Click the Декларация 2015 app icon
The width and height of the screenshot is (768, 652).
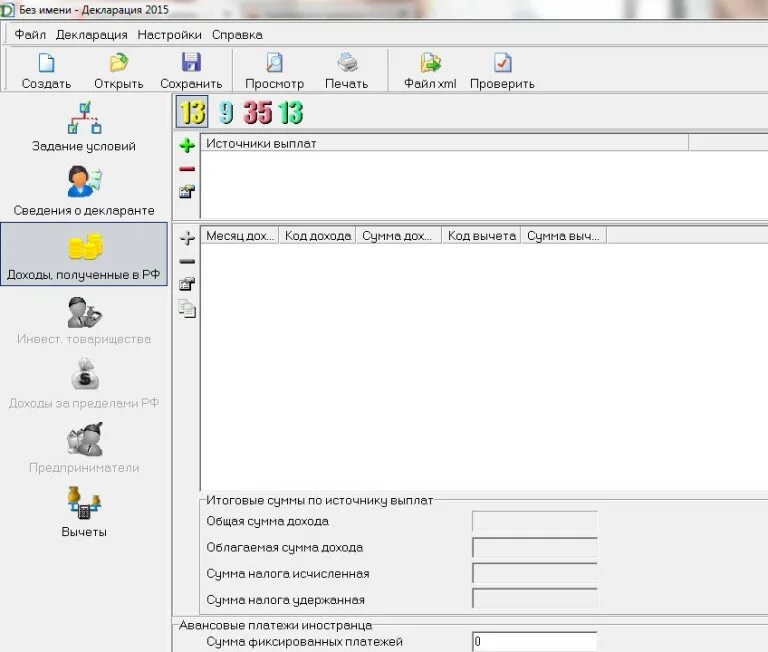[7, 10]
